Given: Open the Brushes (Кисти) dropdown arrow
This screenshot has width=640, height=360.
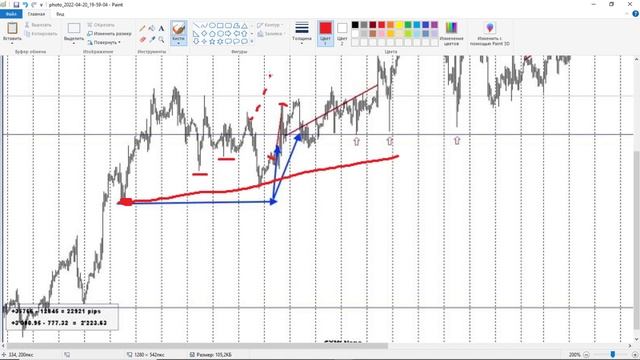Looking at the screenshot, I should (x=178, y=43).
